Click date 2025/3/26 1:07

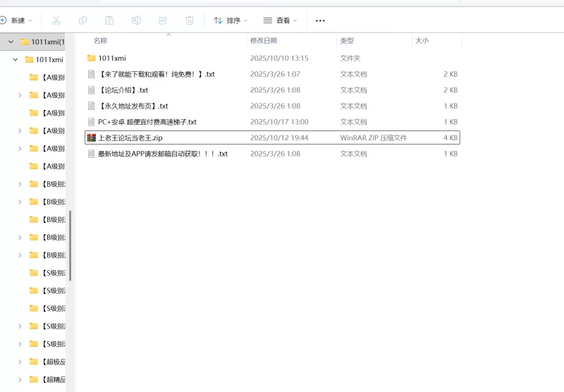275,74
